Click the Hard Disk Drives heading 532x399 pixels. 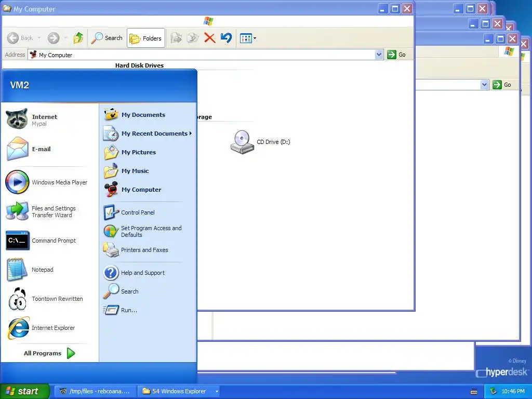tap(139, 65)
